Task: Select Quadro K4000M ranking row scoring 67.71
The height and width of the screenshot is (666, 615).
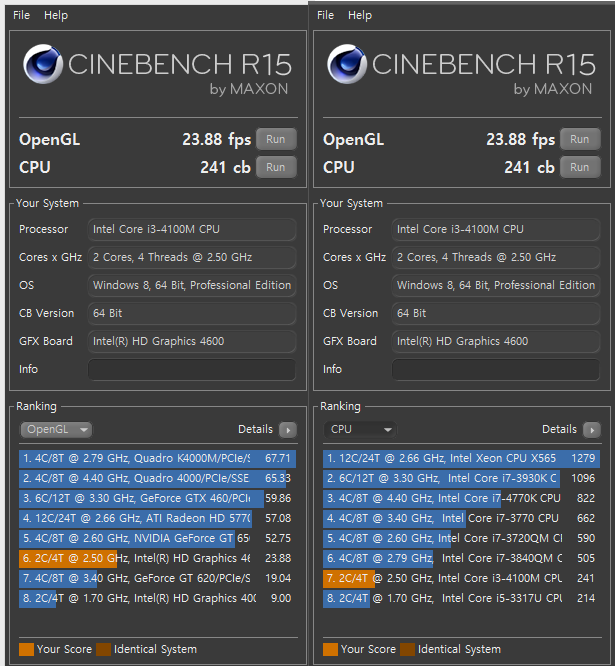Action: click(x=158, y=458)
